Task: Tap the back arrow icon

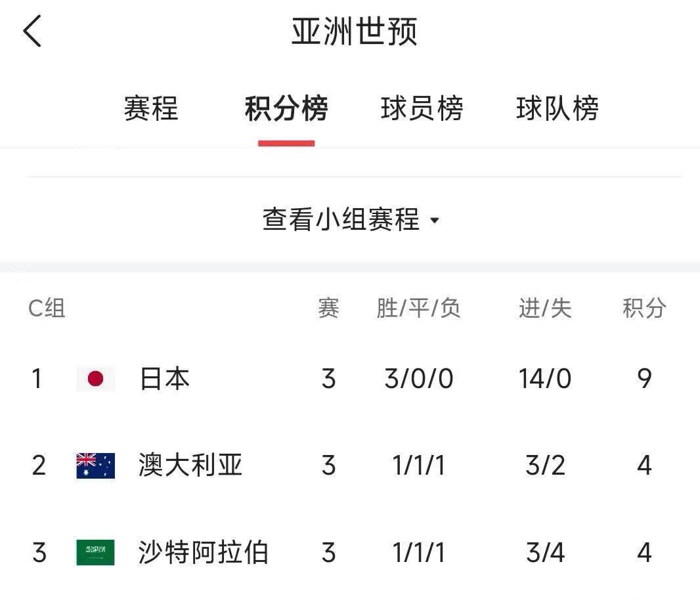Action: pyautogui.click(x=32, y=31)
